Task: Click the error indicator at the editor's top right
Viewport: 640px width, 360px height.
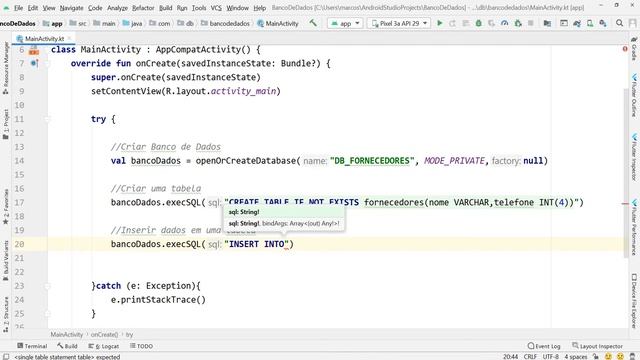Action: point(625,49)
